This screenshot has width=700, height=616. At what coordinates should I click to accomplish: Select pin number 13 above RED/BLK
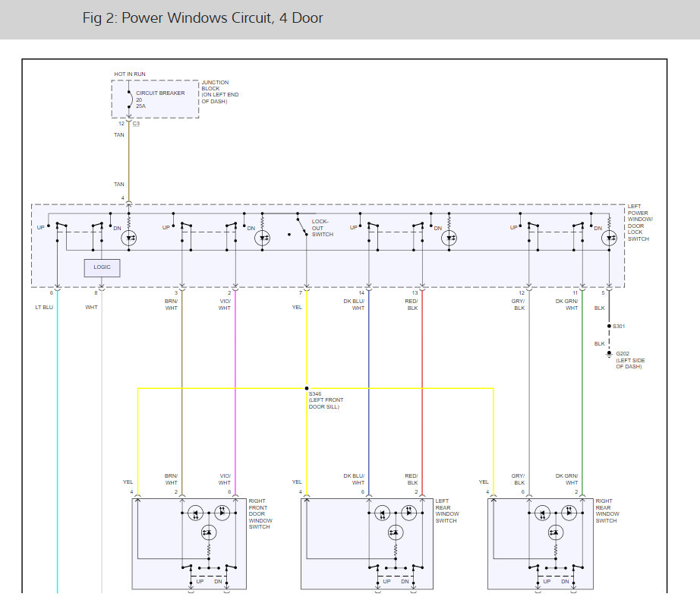point(415,293)
